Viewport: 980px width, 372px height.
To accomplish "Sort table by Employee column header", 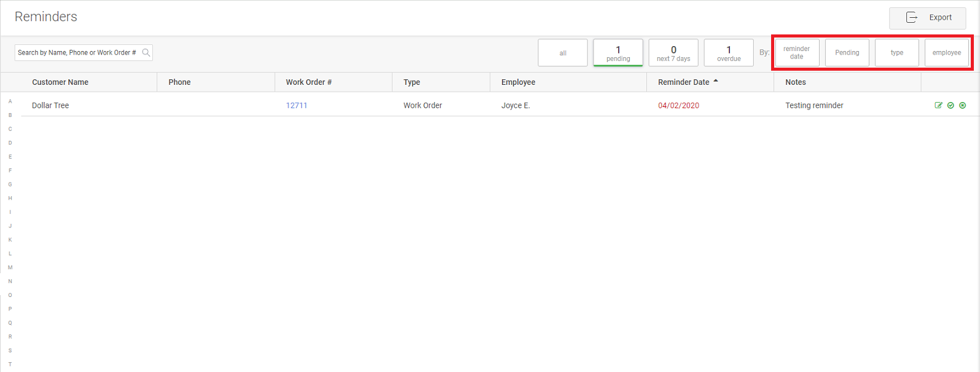I will (518, 82).
